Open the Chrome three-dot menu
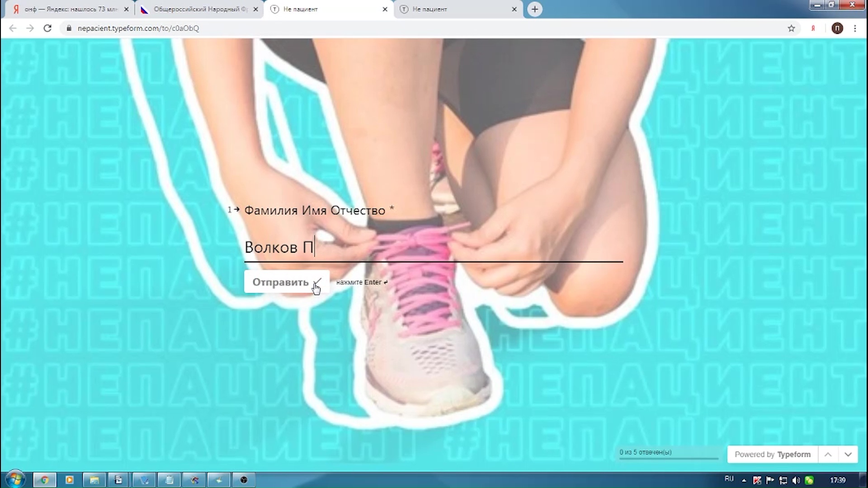This screenshot has width=868, height=488. [x=855, y=28]
